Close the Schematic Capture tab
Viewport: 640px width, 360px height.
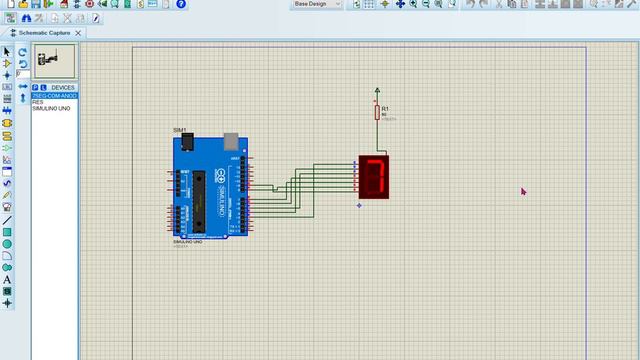coord(78,33)
